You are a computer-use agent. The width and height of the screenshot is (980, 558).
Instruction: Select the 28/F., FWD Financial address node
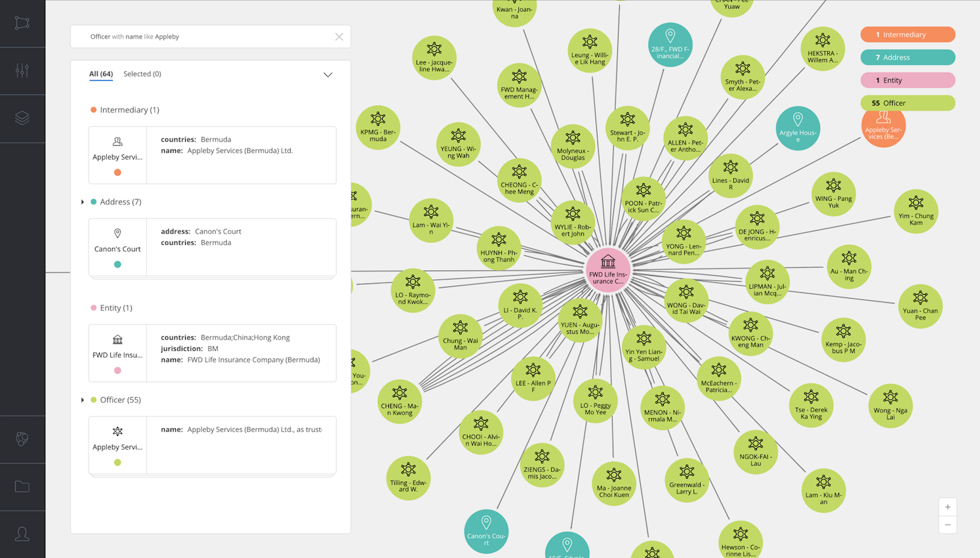tap(670, 45)
